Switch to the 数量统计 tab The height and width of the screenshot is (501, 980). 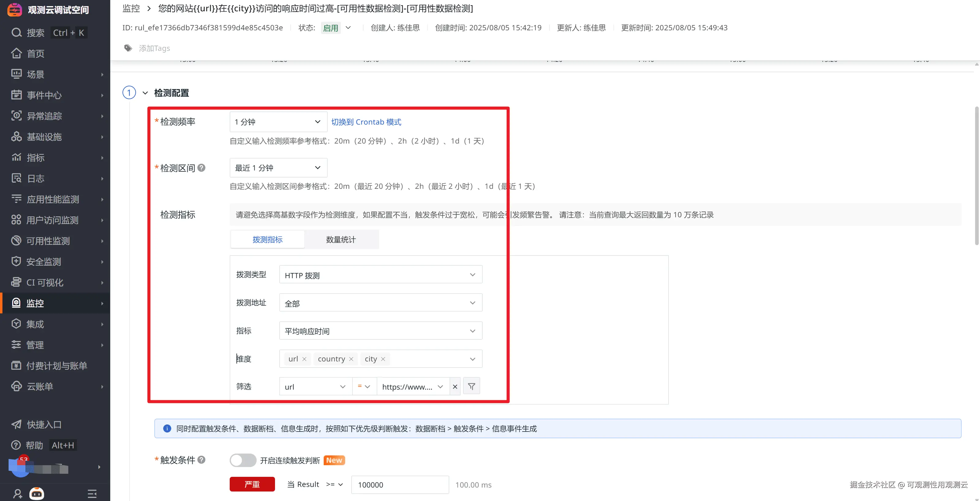[341, 239]
